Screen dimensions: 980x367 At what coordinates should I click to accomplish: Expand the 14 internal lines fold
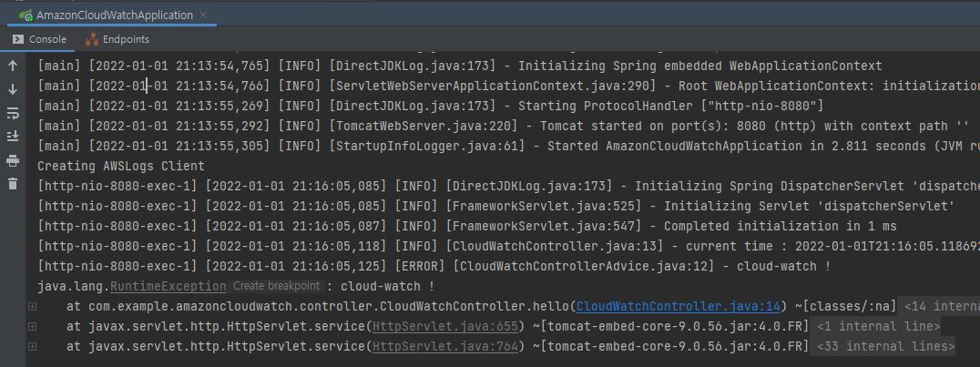point(941,306)
